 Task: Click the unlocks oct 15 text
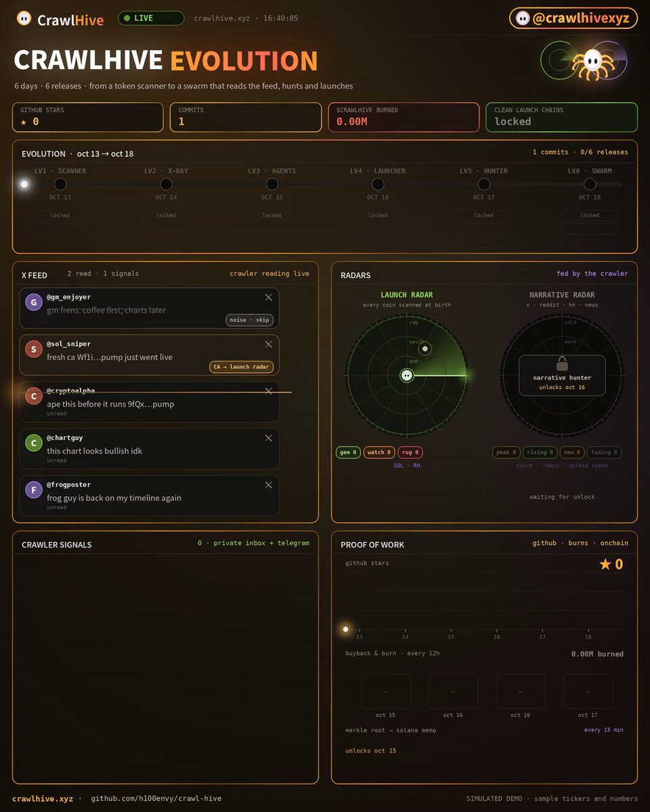(x=371, y=750)
